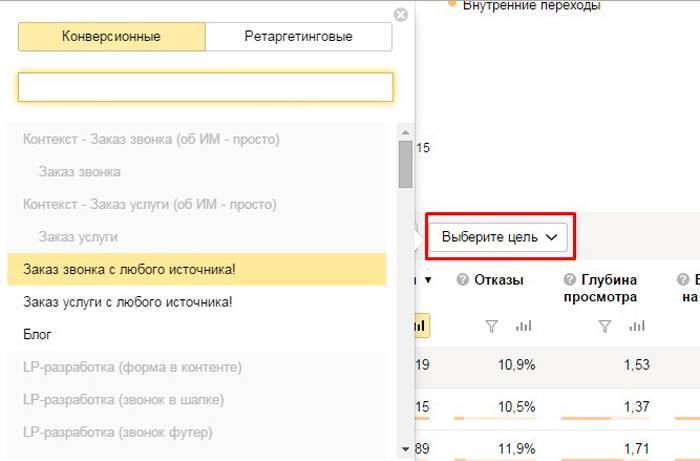Click the yellow highlighted chart icon button
Screen dimensions: 700x461
point(420,326)
